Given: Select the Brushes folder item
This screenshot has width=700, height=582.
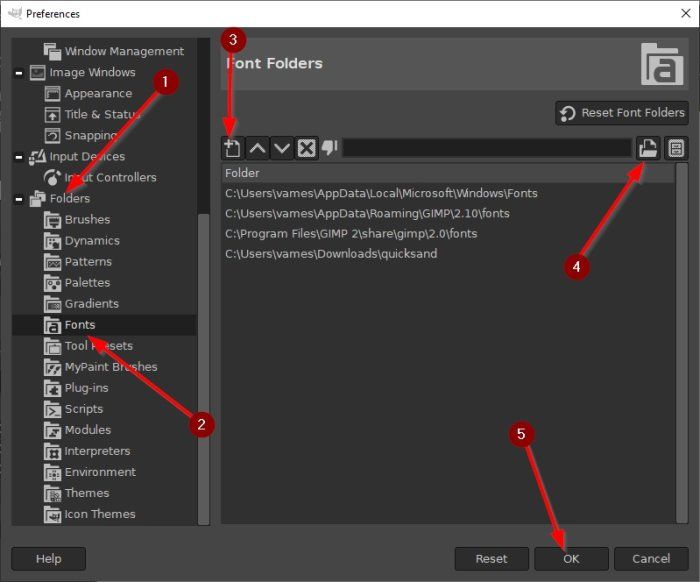Looking at the screenshot, I should click(87, 219).
